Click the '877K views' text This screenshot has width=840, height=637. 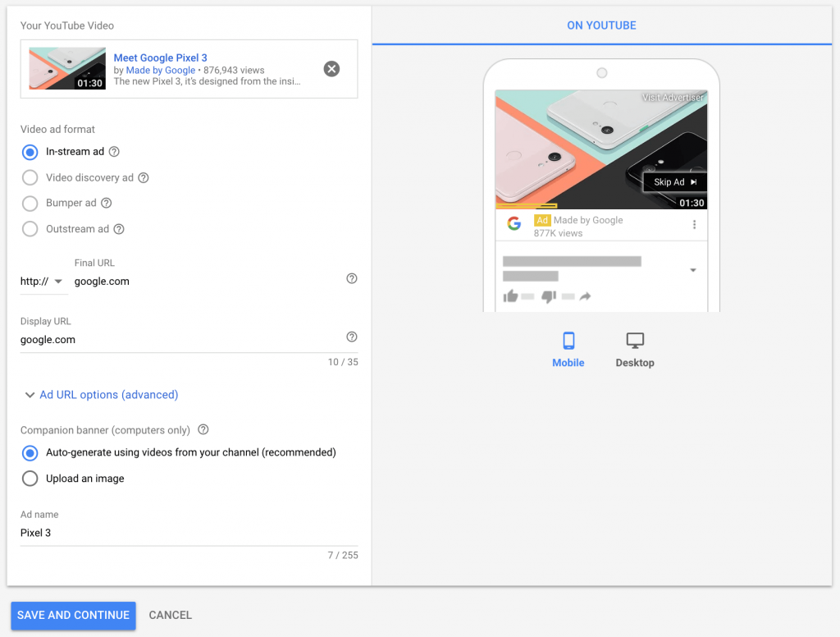pyautogui.click(x=558, y=233)
